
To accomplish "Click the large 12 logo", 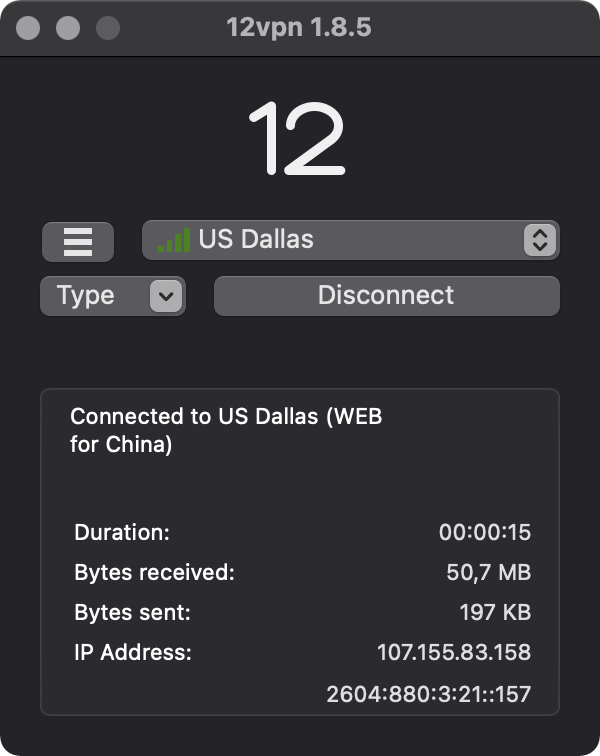I will (297, 139).
